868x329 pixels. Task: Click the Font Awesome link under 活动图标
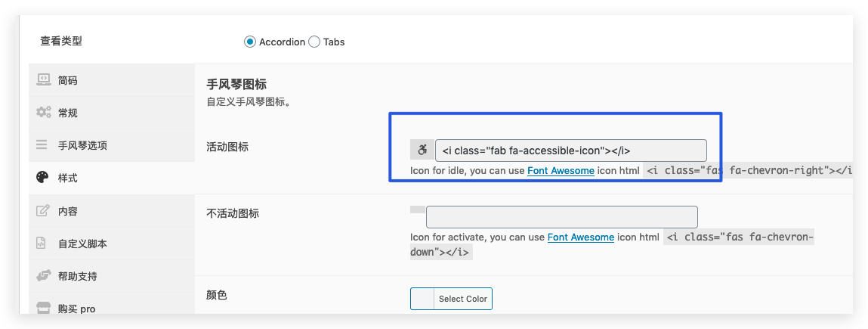click(561, 171)
